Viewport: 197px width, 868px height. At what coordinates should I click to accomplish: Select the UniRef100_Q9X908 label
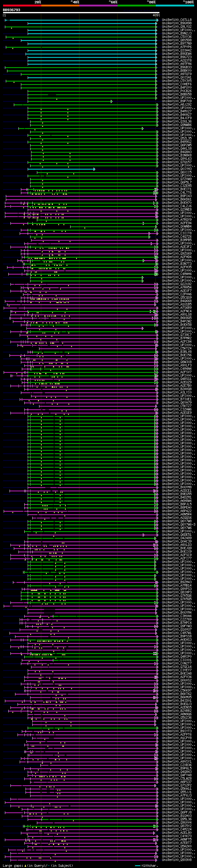(x=177, y=860)
